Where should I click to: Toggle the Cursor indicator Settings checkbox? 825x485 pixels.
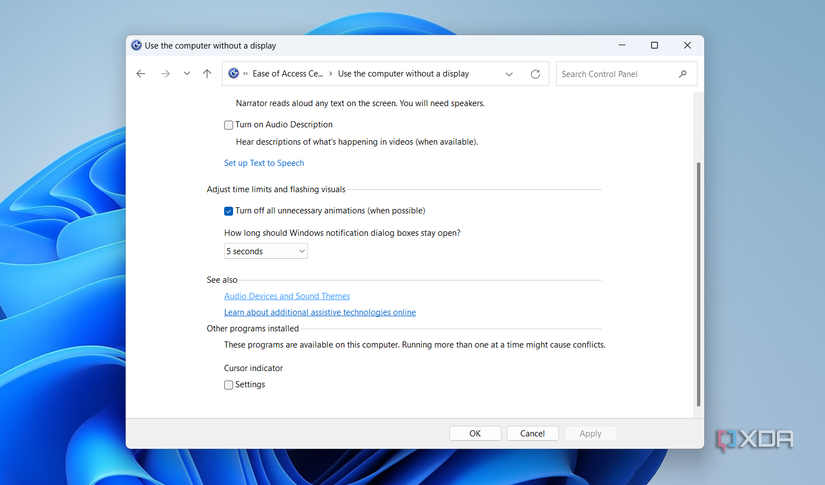point(229,385)
